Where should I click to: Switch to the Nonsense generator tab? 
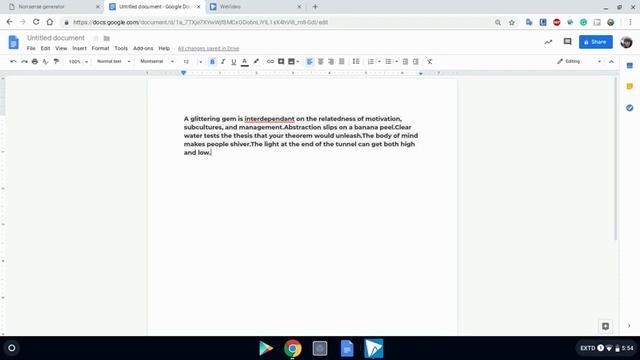click(54, 7)
